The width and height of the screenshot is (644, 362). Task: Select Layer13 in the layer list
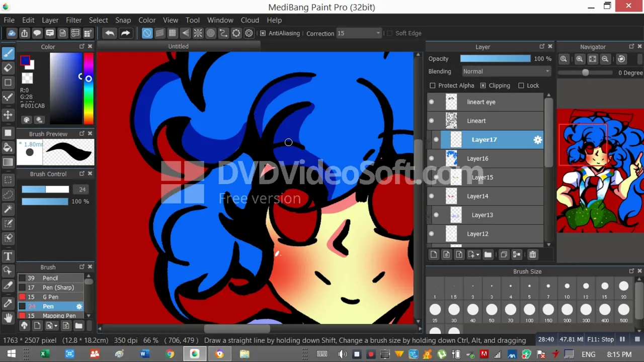(486, 215)
